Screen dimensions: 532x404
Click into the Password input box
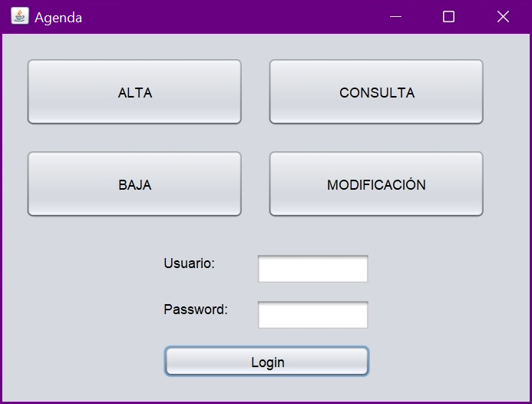coord(313,315)
